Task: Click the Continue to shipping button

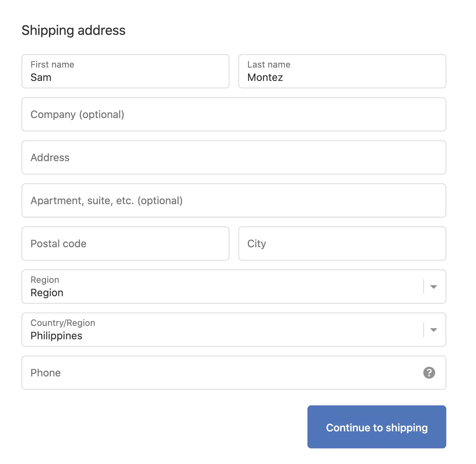Action: tap(377, 427)
